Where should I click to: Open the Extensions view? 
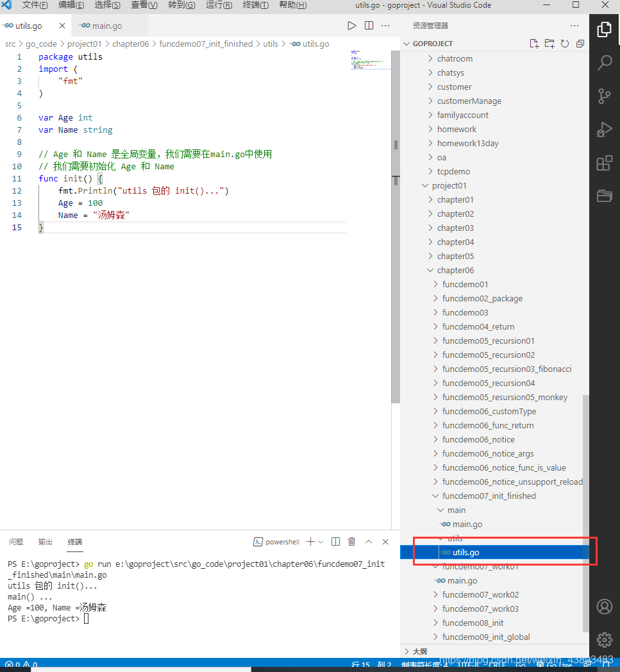tap(603, 163)
